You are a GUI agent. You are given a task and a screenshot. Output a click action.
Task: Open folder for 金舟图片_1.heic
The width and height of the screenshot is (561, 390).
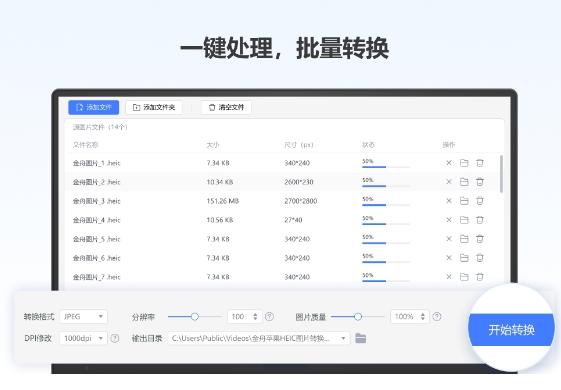tap(464, 163)
